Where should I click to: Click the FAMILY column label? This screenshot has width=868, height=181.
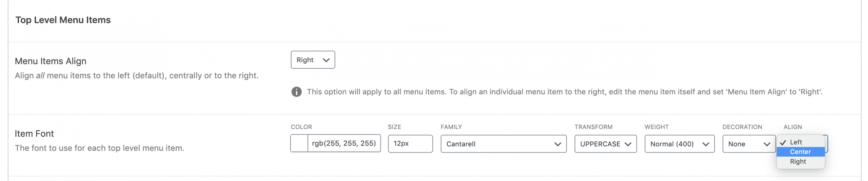coord(451,127)
